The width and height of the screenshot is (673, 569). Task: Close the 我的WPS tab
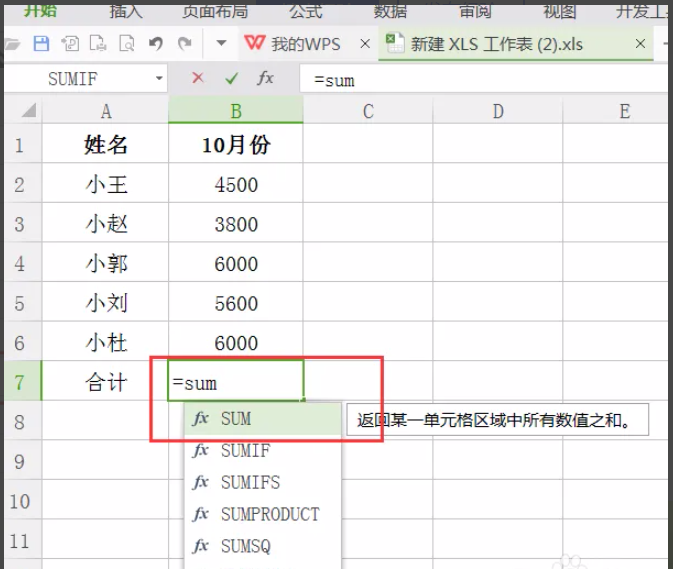pyautogui.click(x=365, y=44)
